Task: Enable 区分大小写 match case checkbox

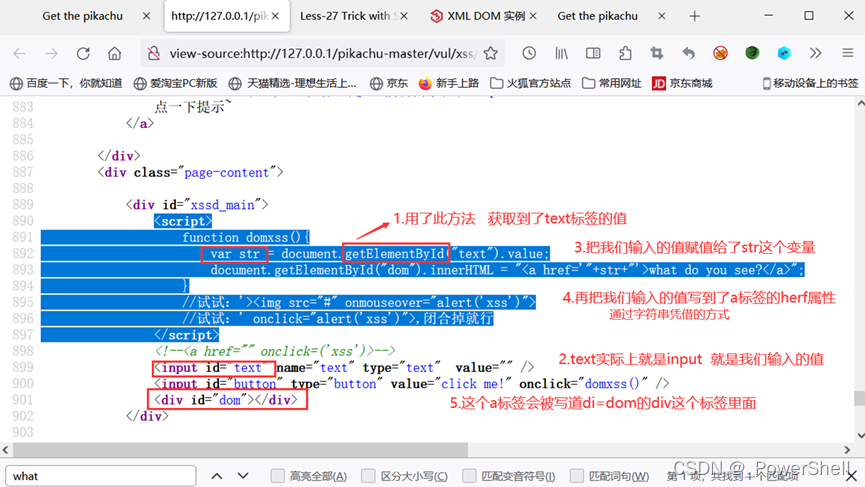Action: [x=368, y=475]
